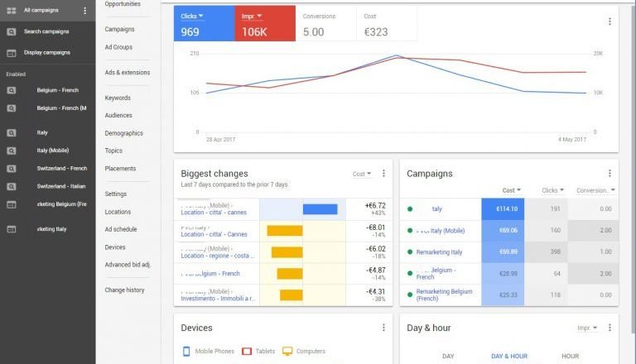Viewport: 636px width, 364px height.
Task: Switch to the DAY tab
Action: [448, 357]
